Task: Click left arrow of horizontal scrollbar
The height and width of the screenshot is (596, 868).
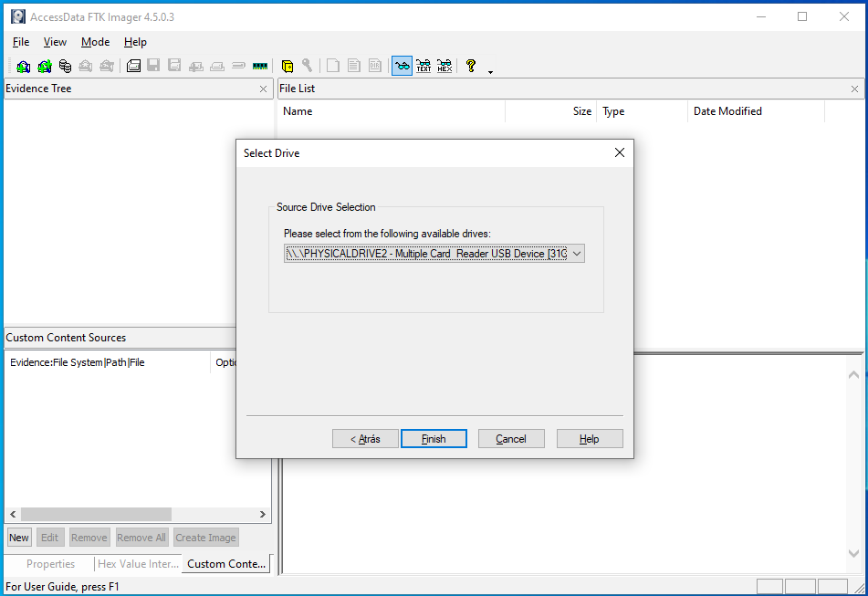Action: pos(13,514)
